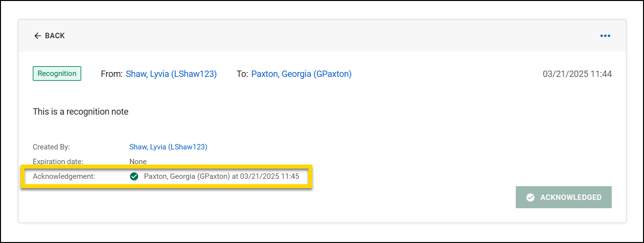This screenshot has width=644, height=243.
Task: Click the "From:" label
Action: [x=112, y=74]
